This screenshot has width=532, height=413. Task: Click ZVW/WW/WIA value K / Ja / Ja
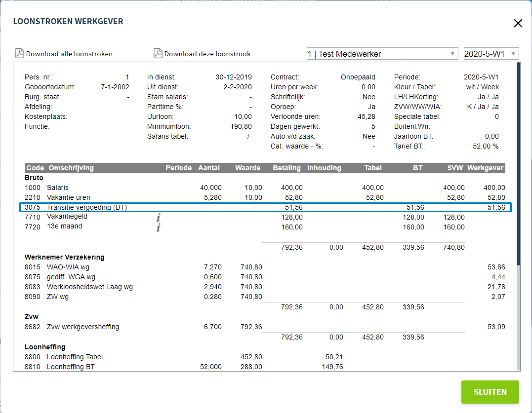483,107
